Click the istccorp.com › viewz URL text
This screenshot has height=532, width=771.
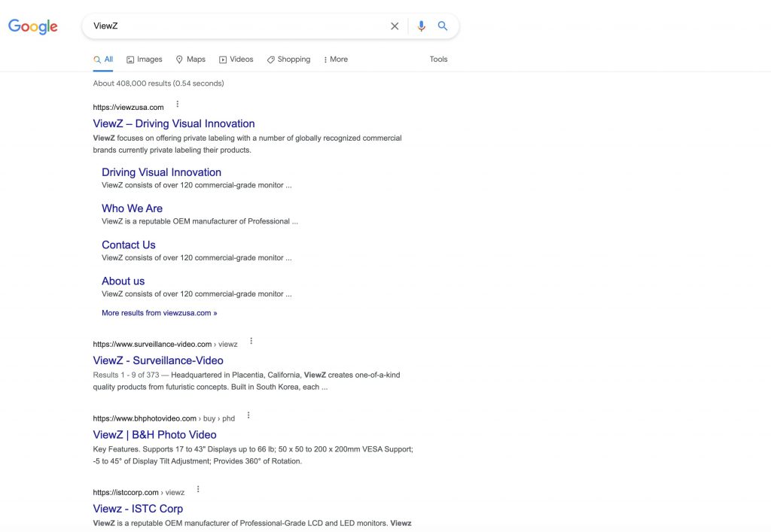pos(139,493)
